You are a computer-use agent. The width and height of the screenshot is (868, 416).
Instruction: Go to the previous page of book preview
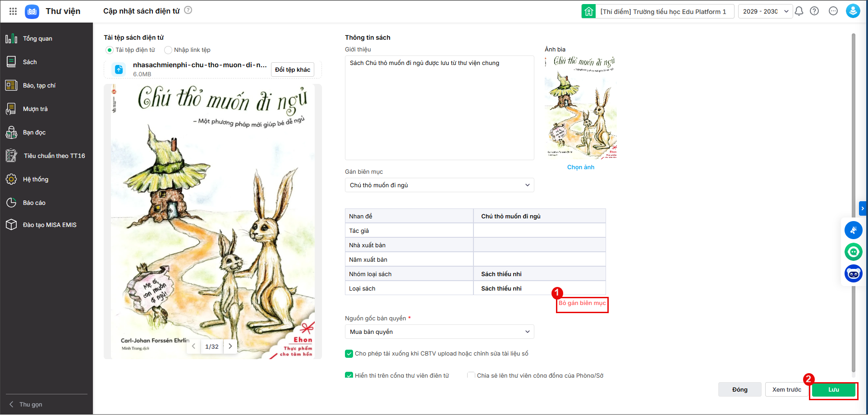point(193,347)
